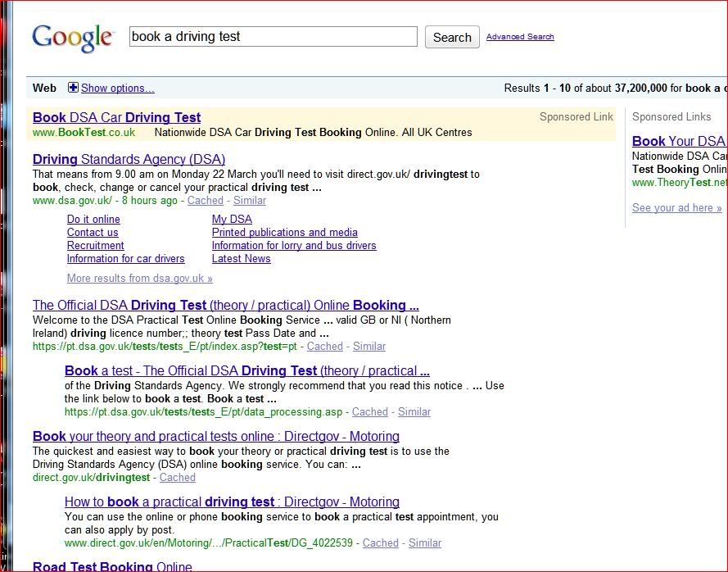Click the search box containing 'book a driving test'
Viewport: 728px width, 572px height.
click(273, 36)
